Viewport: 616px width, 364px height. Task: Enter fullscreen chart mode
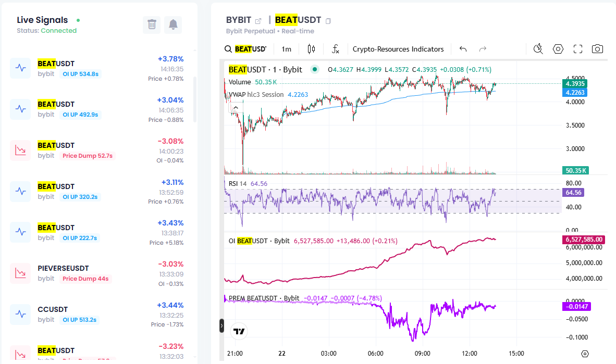coord(577,49)
